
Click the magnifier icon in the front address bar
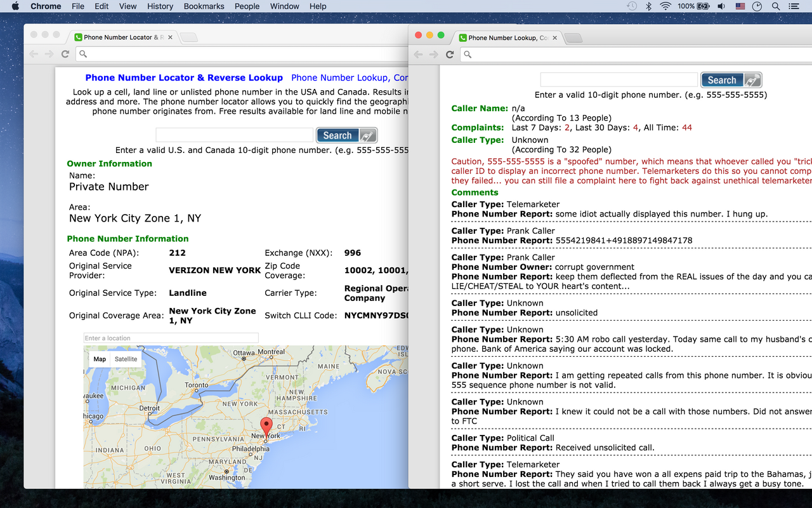pos(468,55)
